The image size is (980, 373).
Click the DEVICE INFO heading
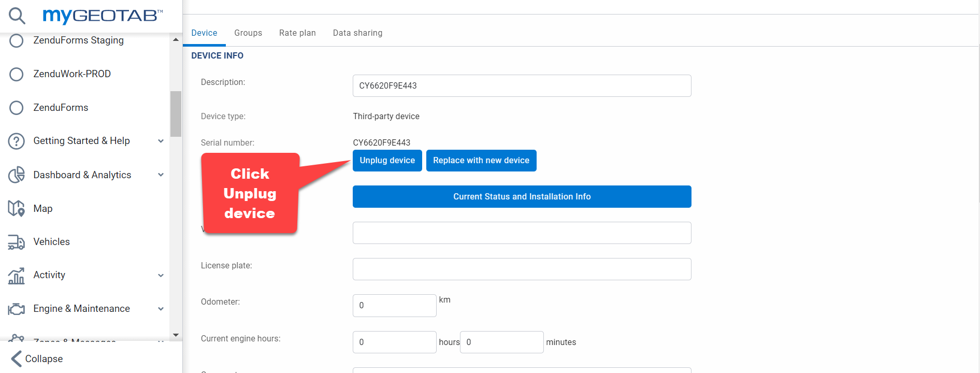coord(217,56)
